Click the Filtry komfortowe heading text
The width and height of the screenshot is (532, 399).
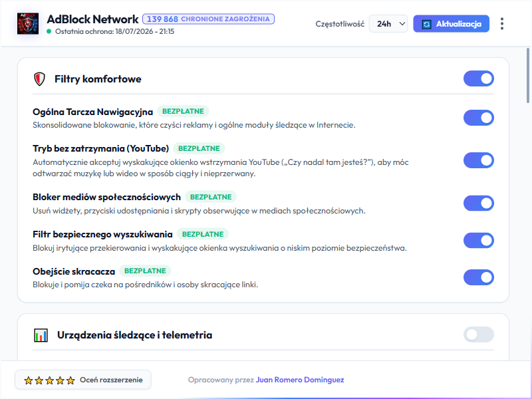98,79
